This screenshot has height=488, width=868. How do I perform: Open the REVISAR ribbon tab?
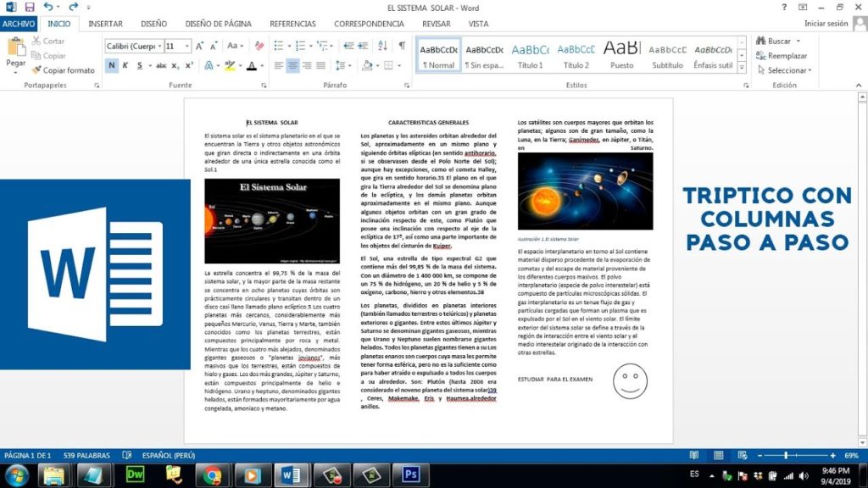pyautogui.click(x=437, y=24)
